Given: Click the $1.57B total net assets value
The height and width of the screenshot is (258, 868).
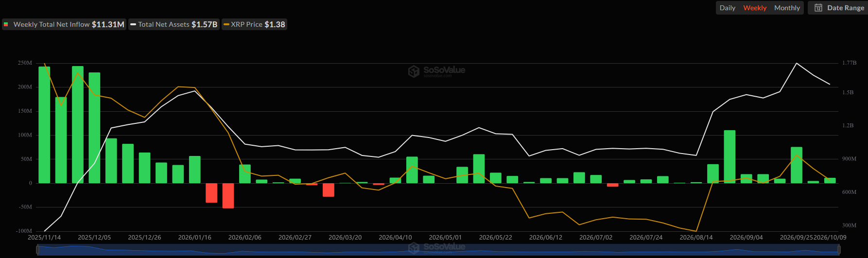Looking at the screenshot, I should click(x=204, y=24).
